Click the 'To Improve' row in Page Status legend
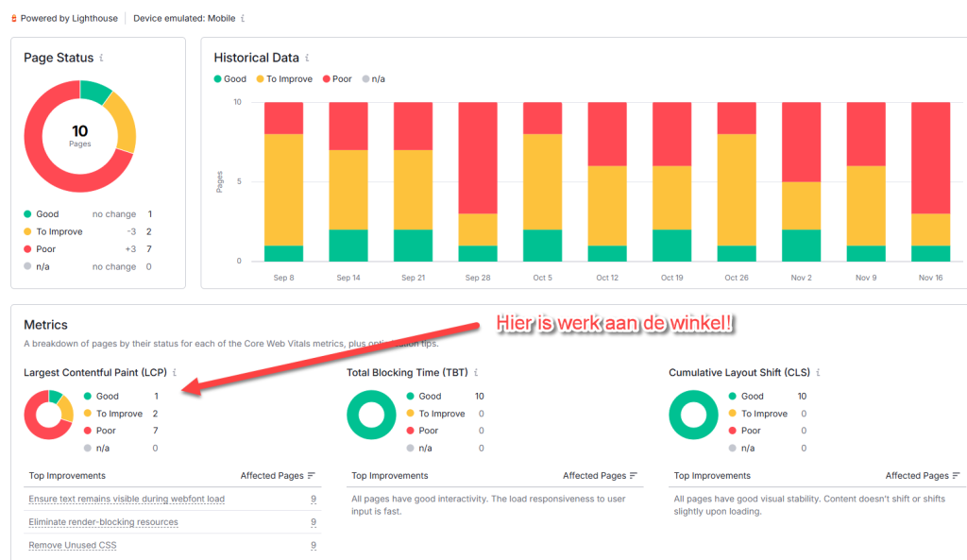The image size is (967, 560). (x=88, y=232)
